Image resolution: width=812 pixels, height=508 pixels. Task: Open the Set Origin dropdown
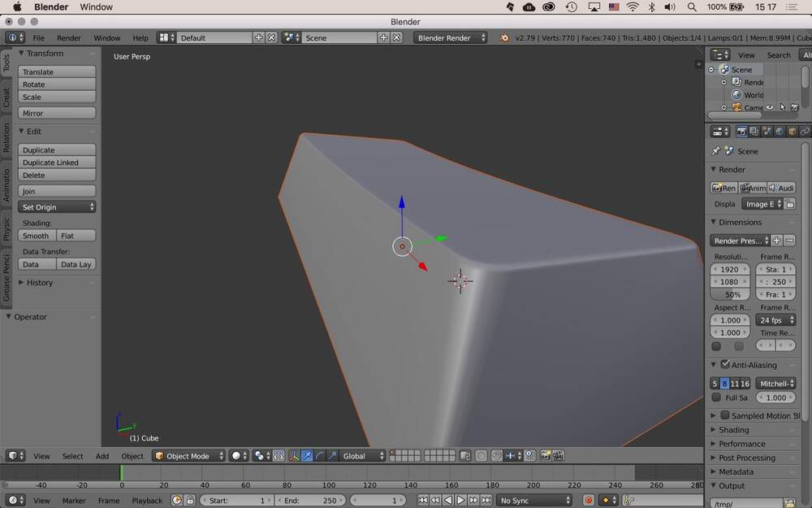(x=57, y=206)
